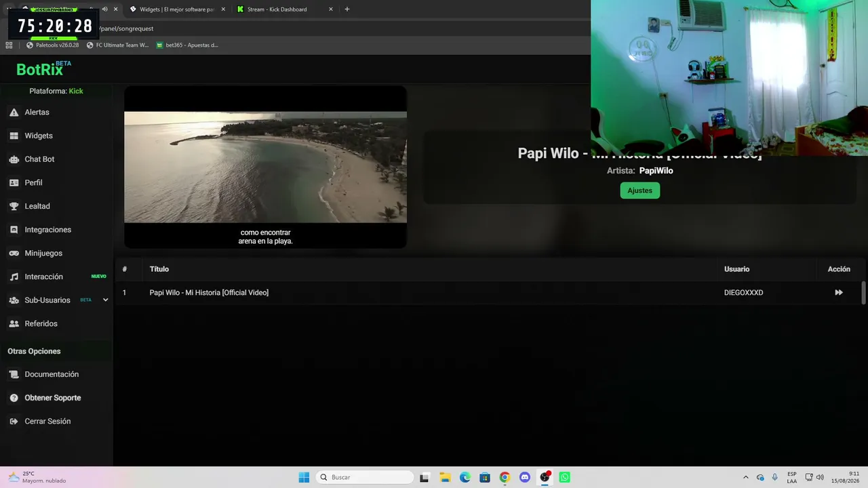
Task: Open OBS Studio from the taskbar
Action: [545, 477]
